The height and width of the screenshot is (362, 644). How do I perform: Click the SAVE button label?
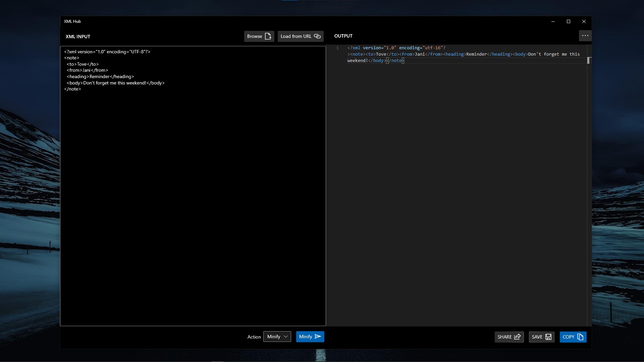point(537,337)
